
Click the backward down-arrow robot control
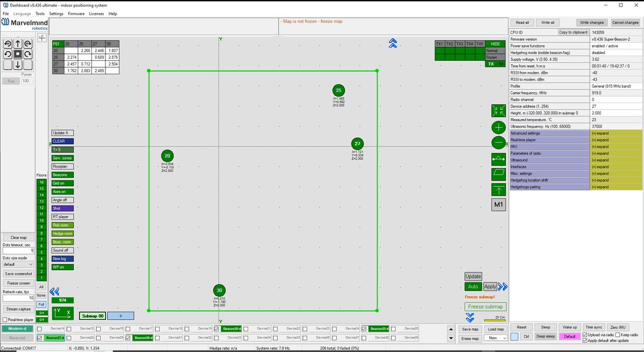point(18,64)
